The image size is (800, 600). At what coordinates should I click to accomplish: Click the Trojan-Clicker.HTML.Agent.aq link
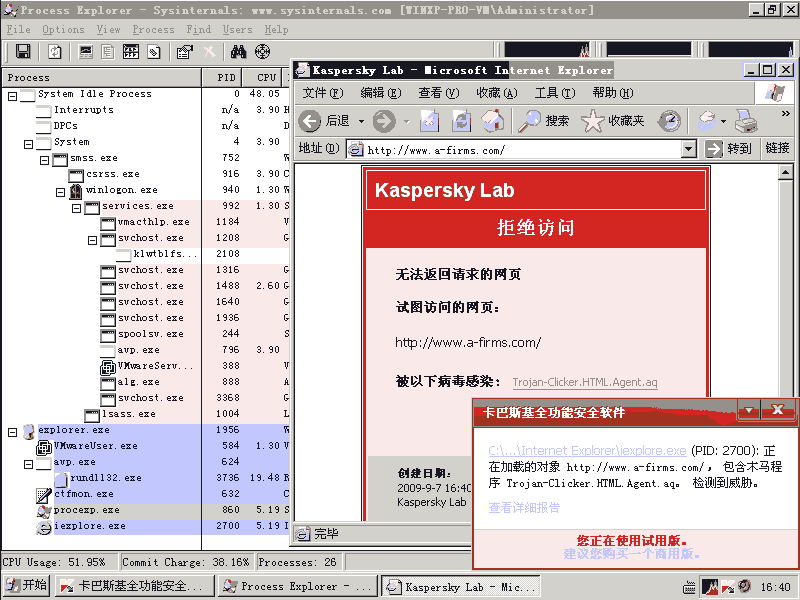coord(585,382)
